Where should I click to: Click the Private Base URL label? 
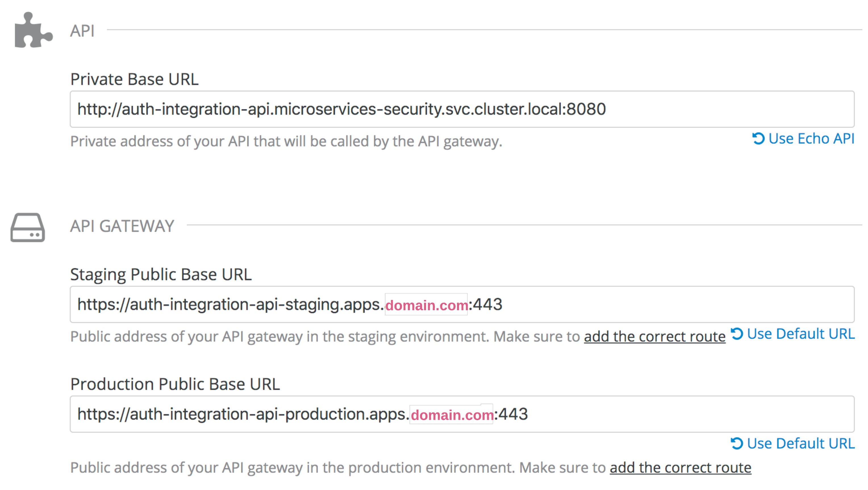tap(134, 79)
